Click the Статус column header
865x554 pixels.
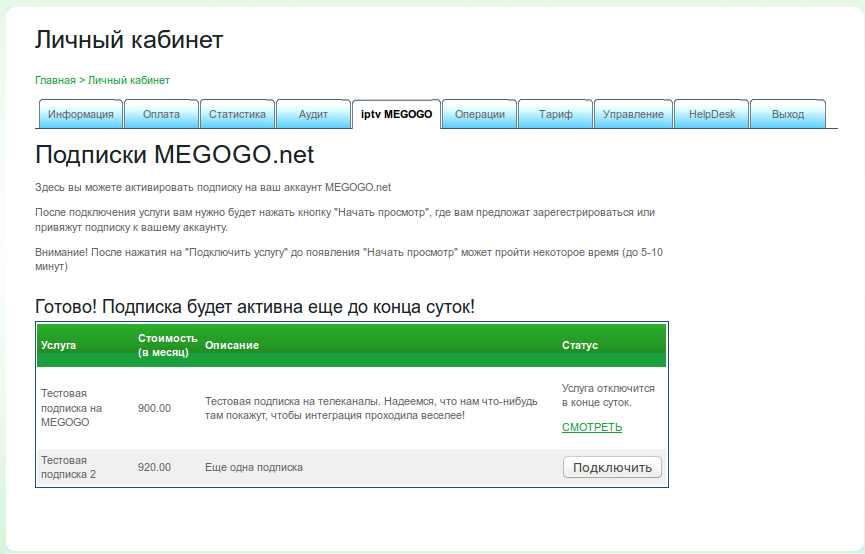(x=580, y=345)
